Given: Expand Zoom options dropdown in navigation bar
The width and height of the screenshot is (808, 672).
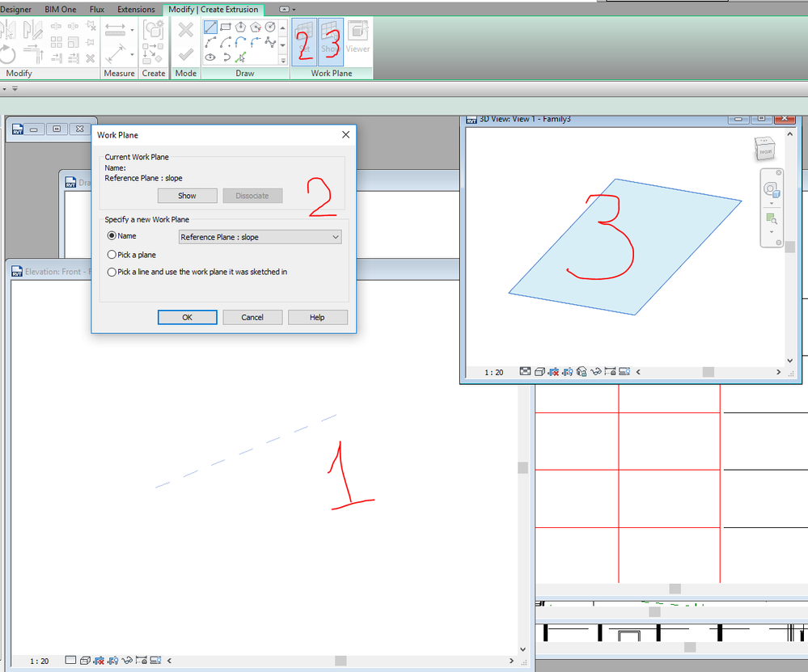Looking at the screenshot, I should tap(771, 232).
